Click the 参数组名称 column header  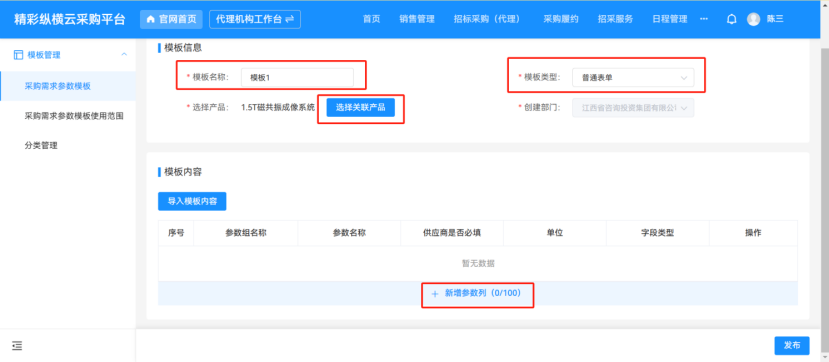point(245,233)
